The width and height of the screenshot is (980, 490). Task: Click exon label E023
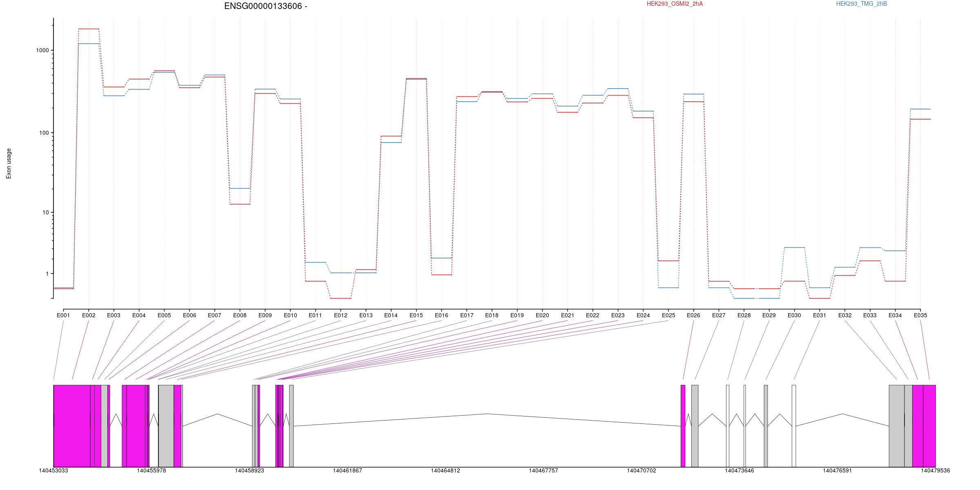click(618, 315)
